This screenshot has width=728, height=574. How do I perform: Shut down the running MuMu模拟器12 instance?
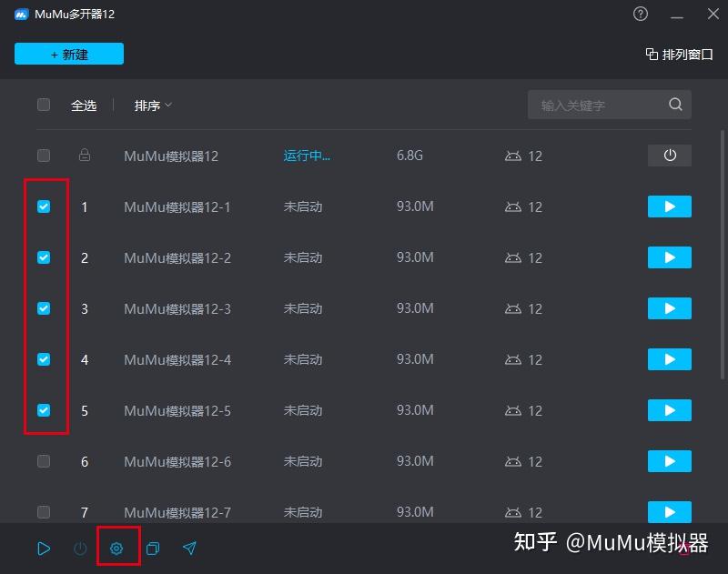coord(669,156)
